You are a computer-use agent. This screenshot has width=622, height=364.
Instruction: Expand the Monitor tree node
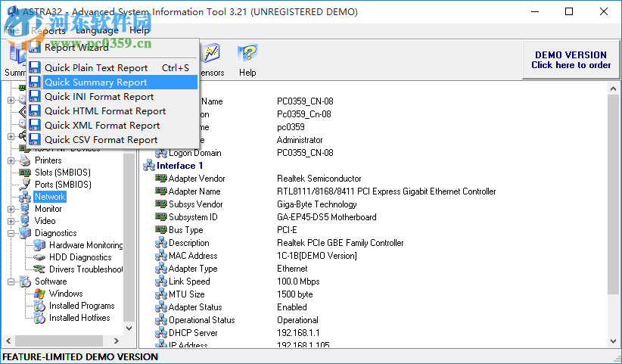click(x=11, y=209)
